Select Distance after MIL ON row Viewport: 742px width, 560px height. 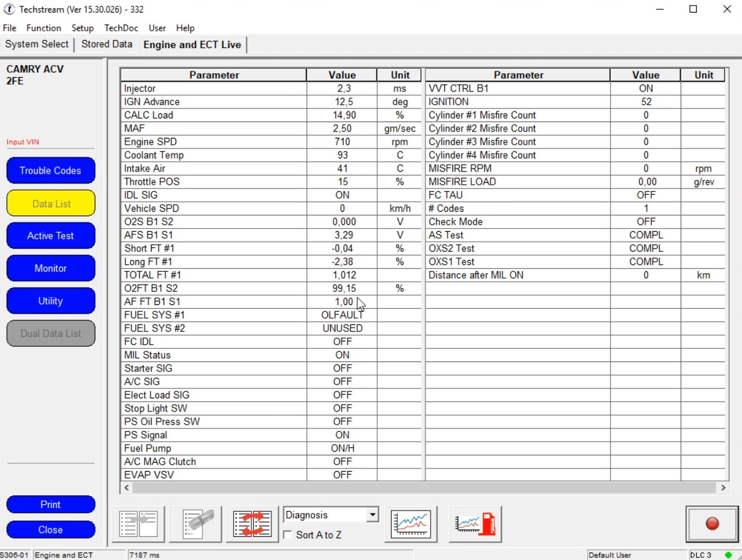click(x=575, y=275)
